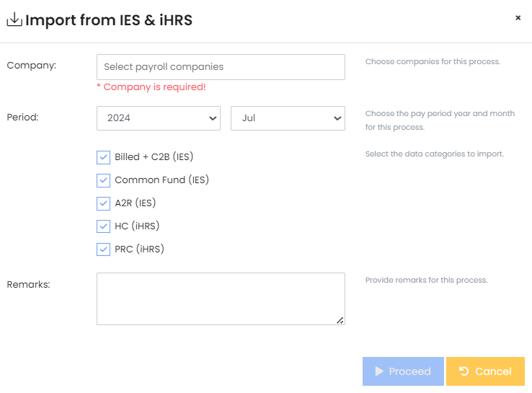
Task: Disable the A2R (IES) checkbox
Action: pyautogui.click(x=103, y=203)
